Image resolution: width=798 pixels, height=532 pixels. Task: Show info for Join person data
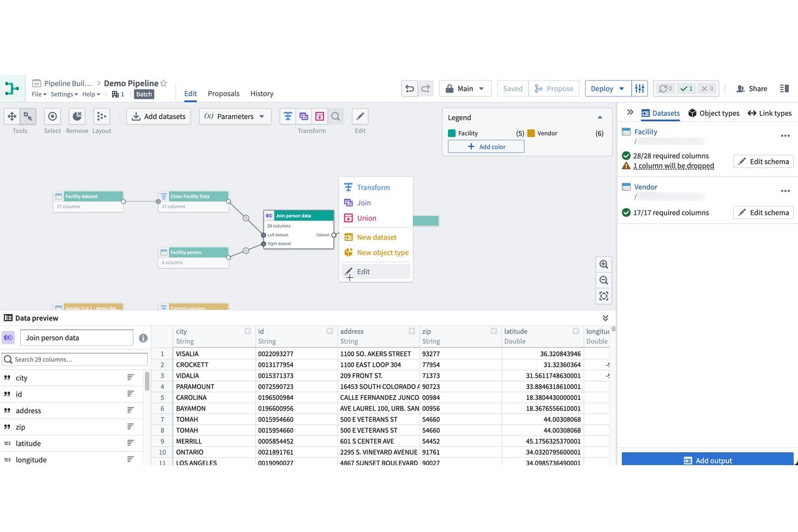pos(143,338)
